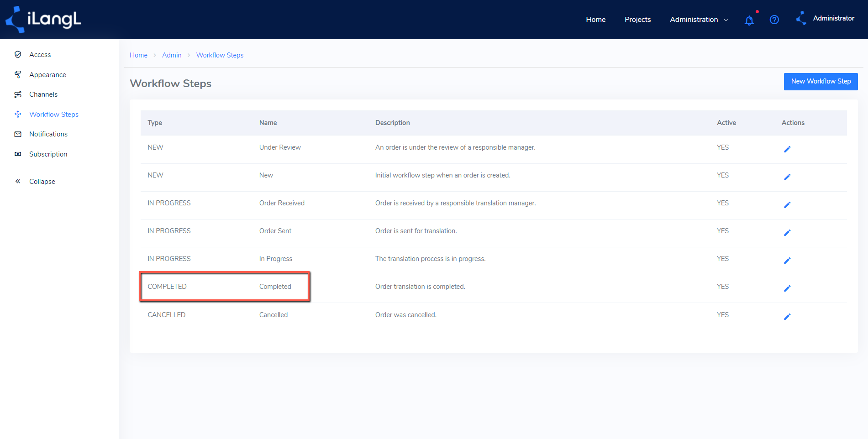Open the help question mark icon
This screenshot has width=868, height=439.
click(x=774, y=20)
